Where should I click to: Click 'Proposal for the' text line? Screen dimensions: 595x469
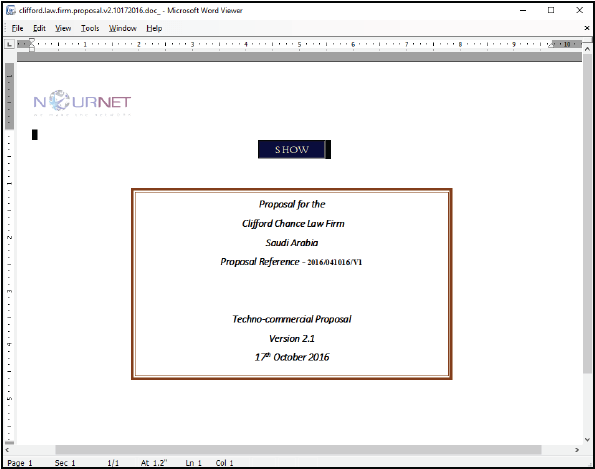292,204
